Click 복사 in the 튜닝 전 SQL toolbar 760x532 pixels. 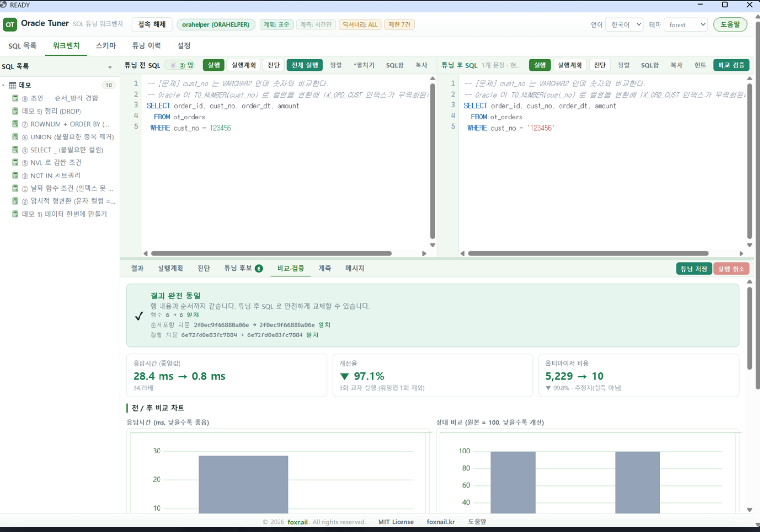[x=421, y=65]
